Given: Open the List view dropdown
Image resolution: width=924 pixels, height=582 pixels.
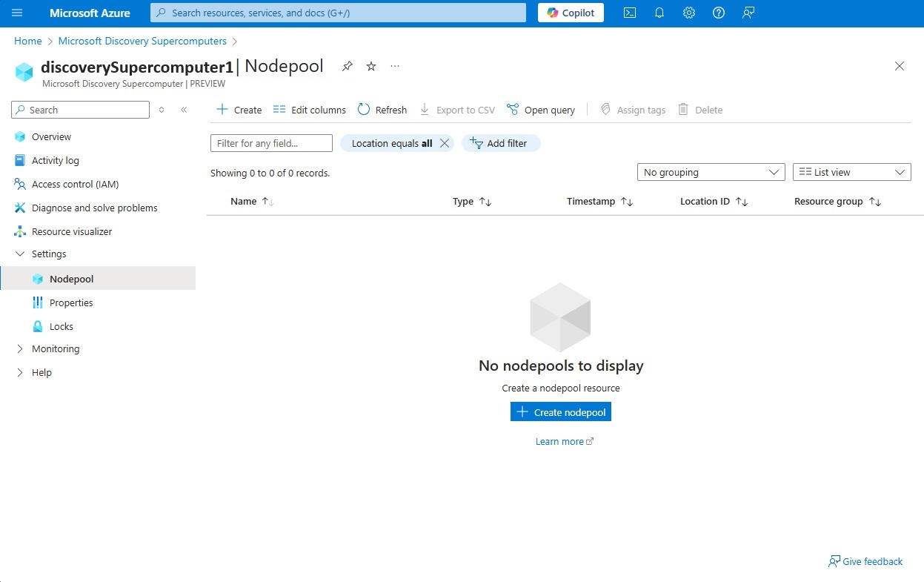Looking at the screenshot, I should 851,172.
